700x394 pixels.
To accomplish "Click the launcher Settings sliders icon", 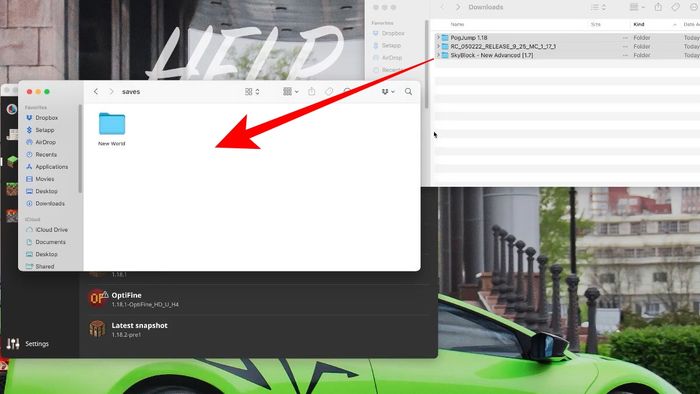I will 13,344.
